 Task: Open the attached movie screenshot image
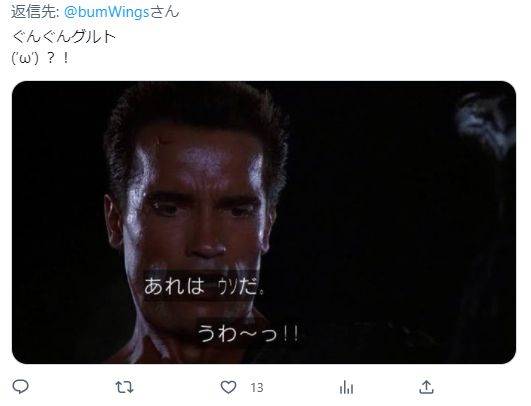pyautogui.click(x=264, y=222)
